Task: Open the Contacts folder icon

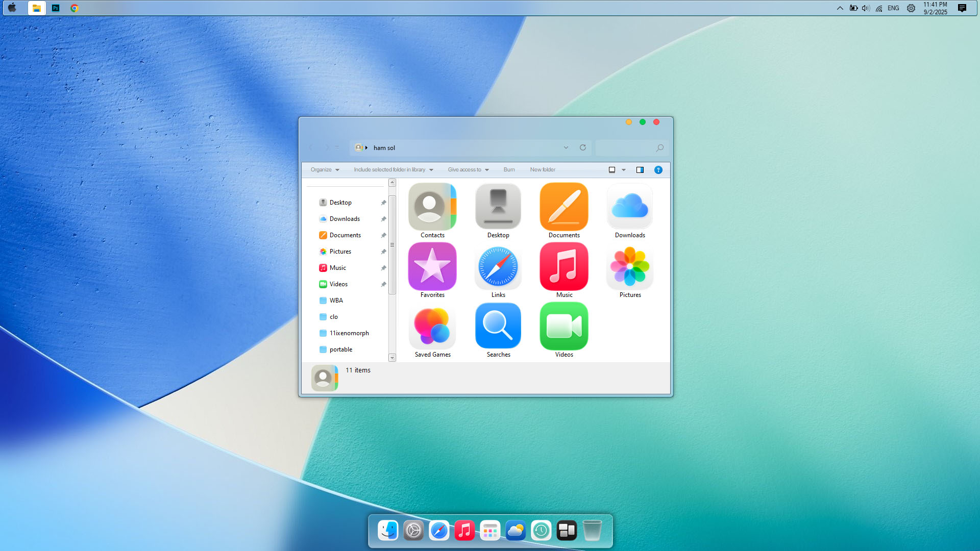Action: (432, 207)
